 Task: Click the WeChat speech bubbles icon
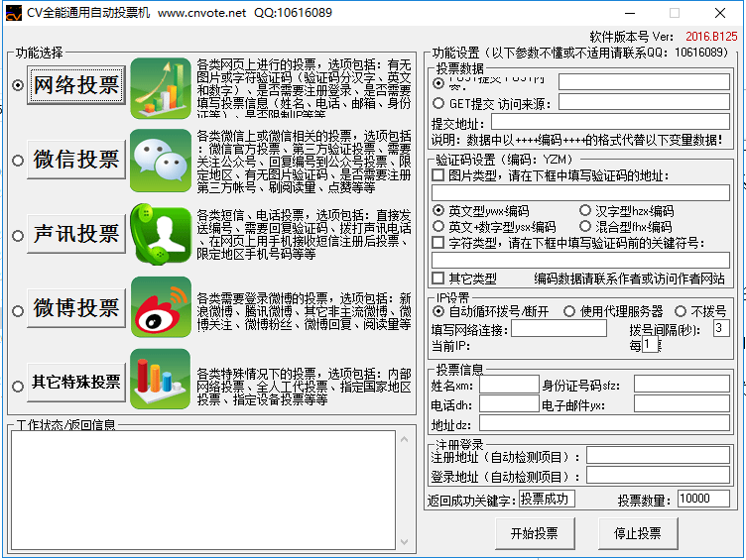pyautogui.click(x=161, y=161)
